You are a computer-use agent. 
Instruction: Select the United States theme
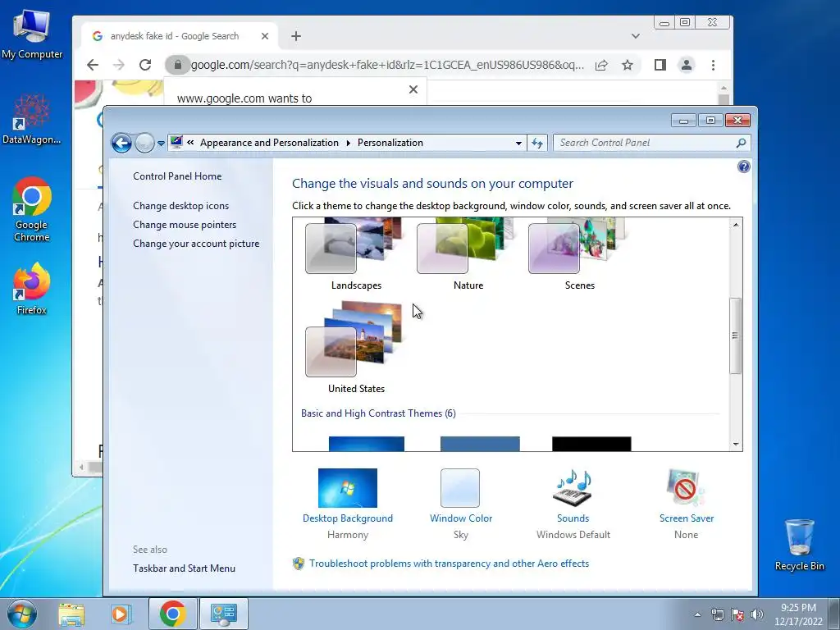pyautogui.click(x=356, y=347)
